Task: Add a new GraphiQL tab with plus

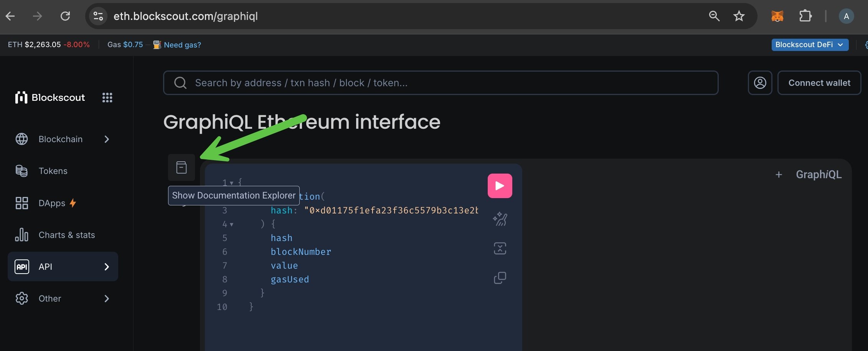Action: 779,175
